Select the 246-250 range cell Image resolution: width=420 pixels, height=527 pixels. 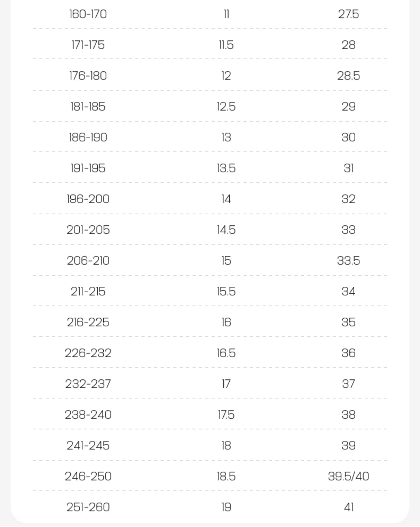point(88,476)
